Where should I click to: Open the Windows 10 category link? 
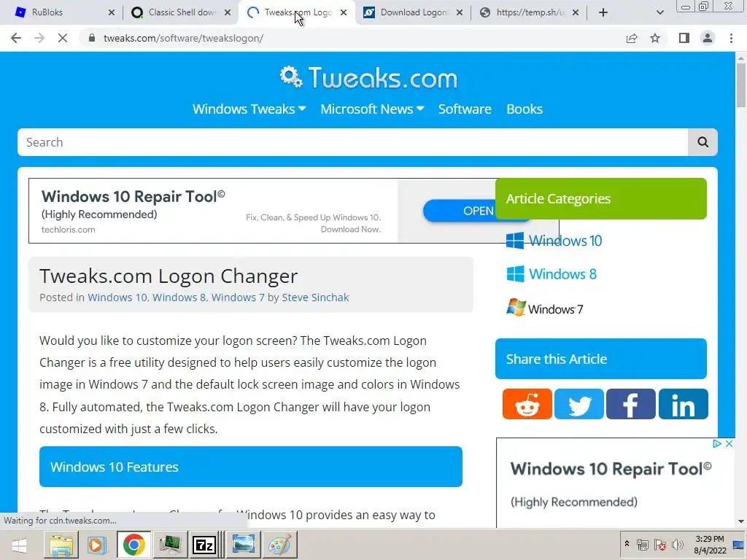coord(554,241)
